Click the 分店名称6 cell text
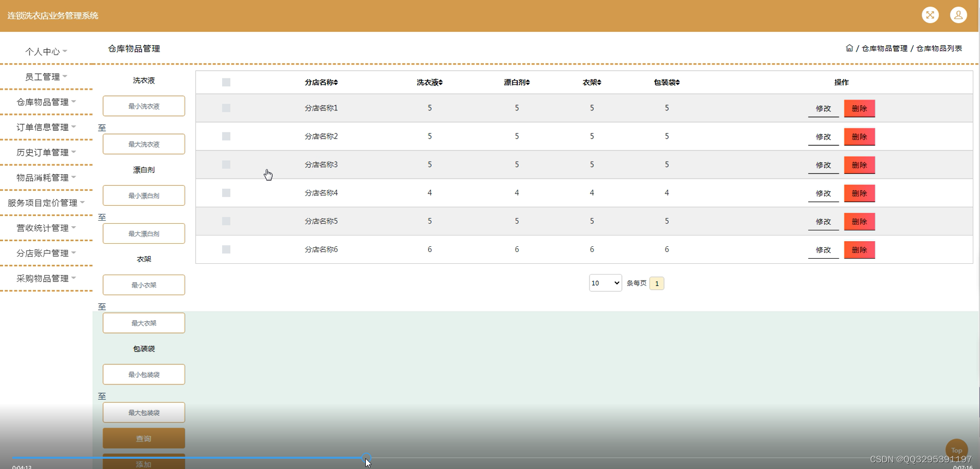Screen dimensions: 980x469 (321, 249)
